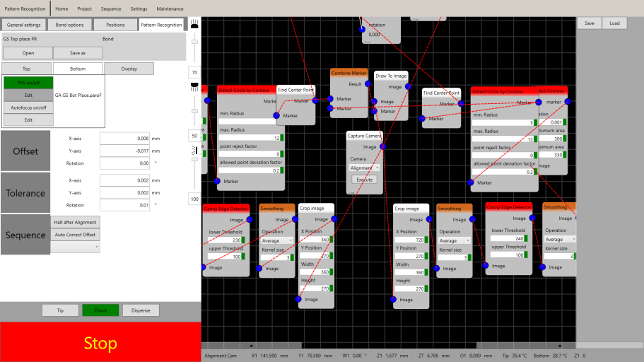Image resolution: width=644 pixels, height=362 pixels.
Task: Toggle Autofocus on/off
Action: (28, 107)
